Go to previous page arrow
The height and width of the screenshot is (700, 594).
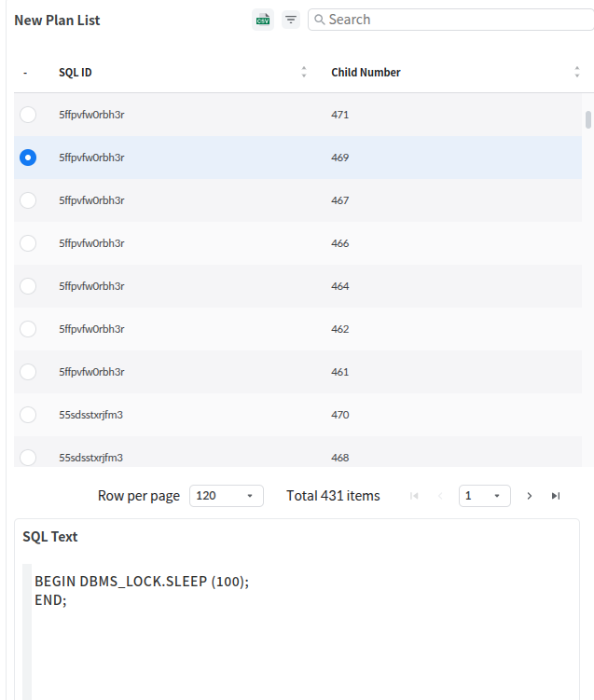[440, 496]
